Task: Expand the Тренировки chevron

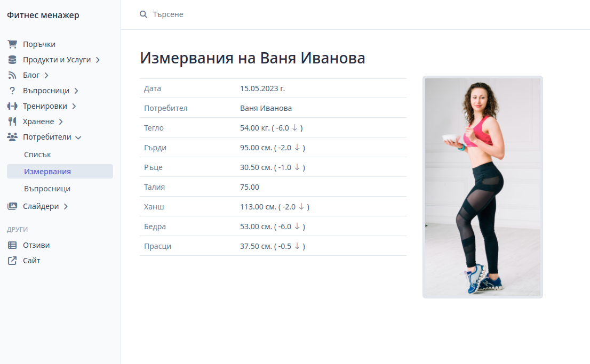Action: (74, 106)
